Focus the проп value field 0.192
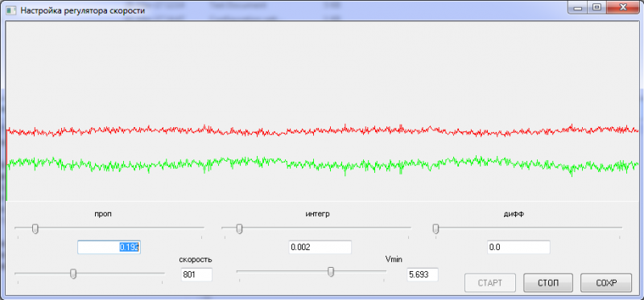The height and width of the screenshot is (300, 644). point(109,248)
